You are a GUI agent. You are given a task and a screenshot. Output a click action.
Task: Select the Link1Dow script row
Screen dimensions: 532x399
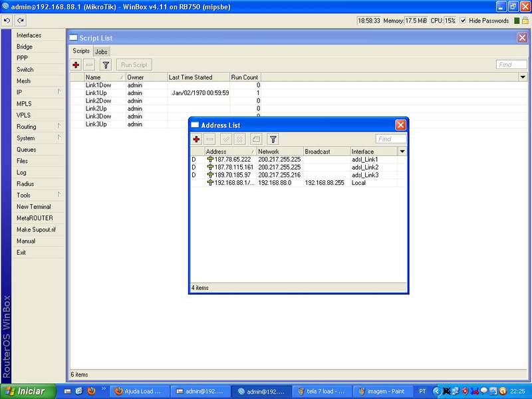(299, 85)
